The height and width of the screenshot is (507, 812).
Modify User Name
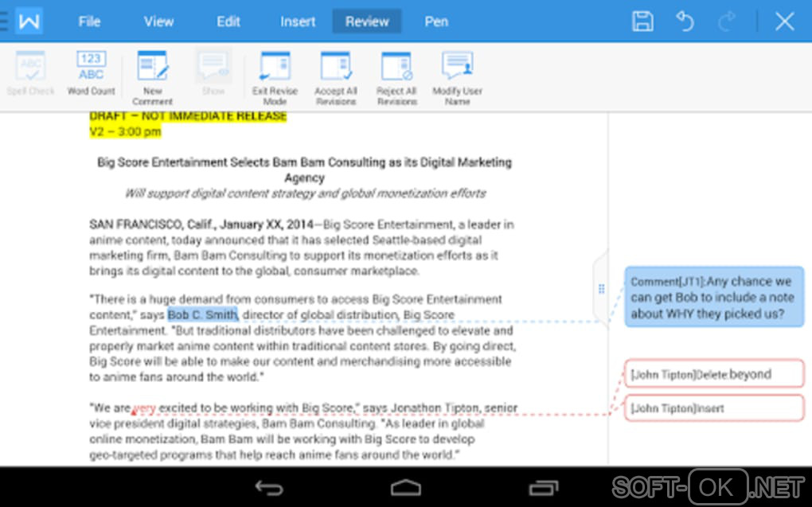click(x=457, y=78)
